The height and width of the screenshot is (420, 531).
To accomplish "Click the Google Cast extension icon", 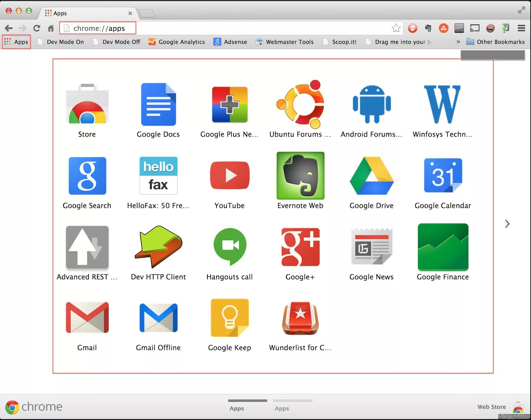I will click(475, 28).
